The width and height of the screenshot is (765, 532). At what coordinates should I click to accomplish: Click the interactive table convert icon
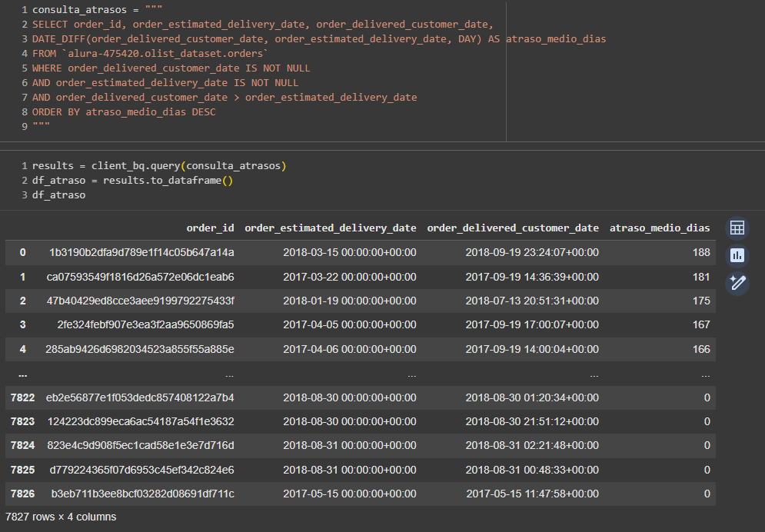[737, 228]
